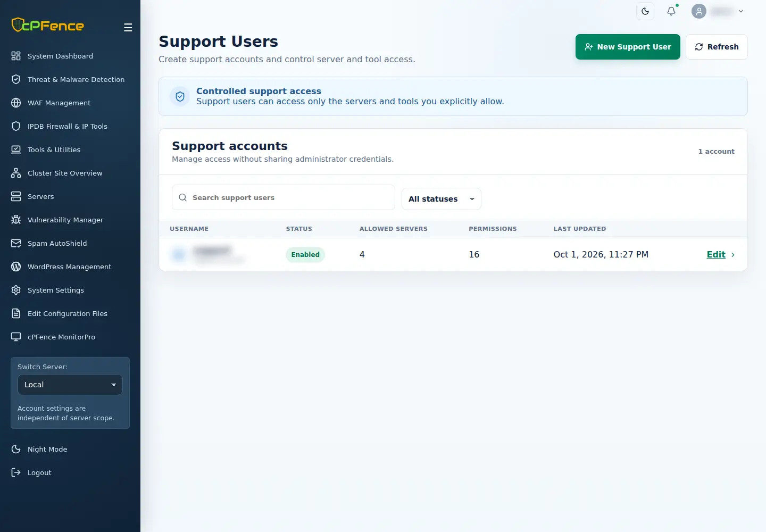
Task: Click the LAST UPDATED column header
Action: point(580,229)
